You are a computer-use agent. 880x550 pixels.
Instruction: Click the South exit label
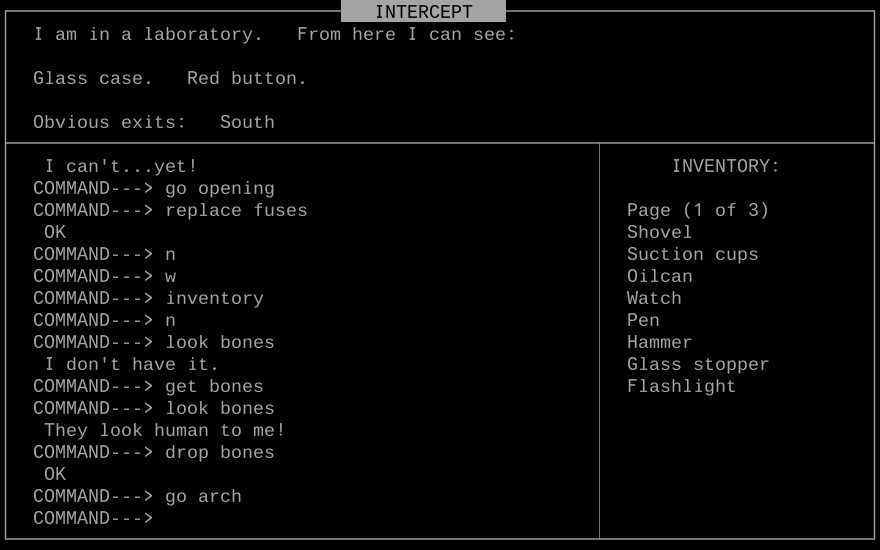(x=247, y=122)
